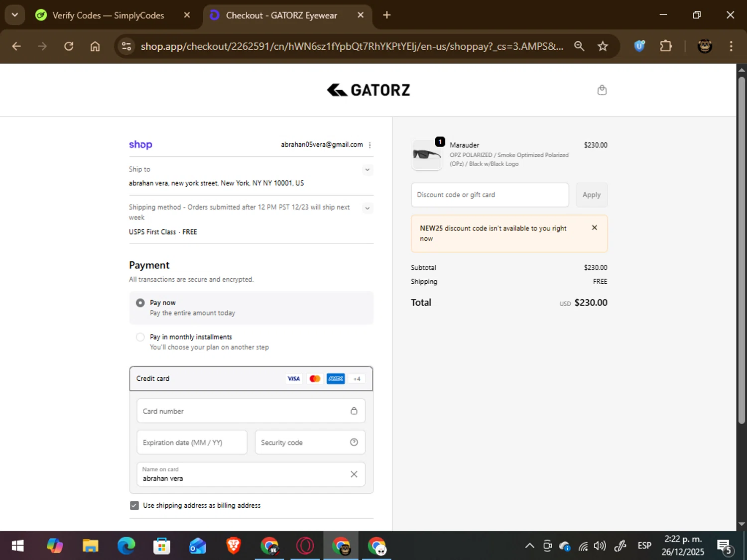This screenshot has height=560, width=747.
Task: Click the browser address bar URL
Action: tap(352, 46)
